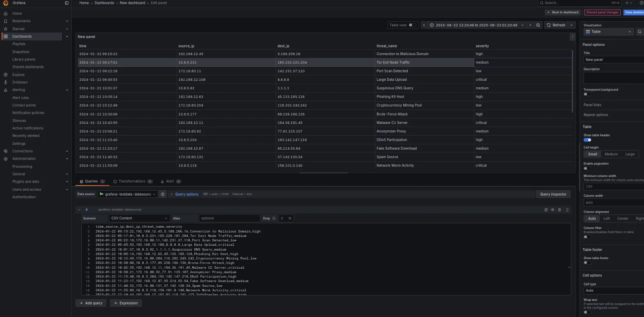This screenshot has height=317, width=644.
Task: Open Alert rules in sidebar
Action: tap(21, 98)
